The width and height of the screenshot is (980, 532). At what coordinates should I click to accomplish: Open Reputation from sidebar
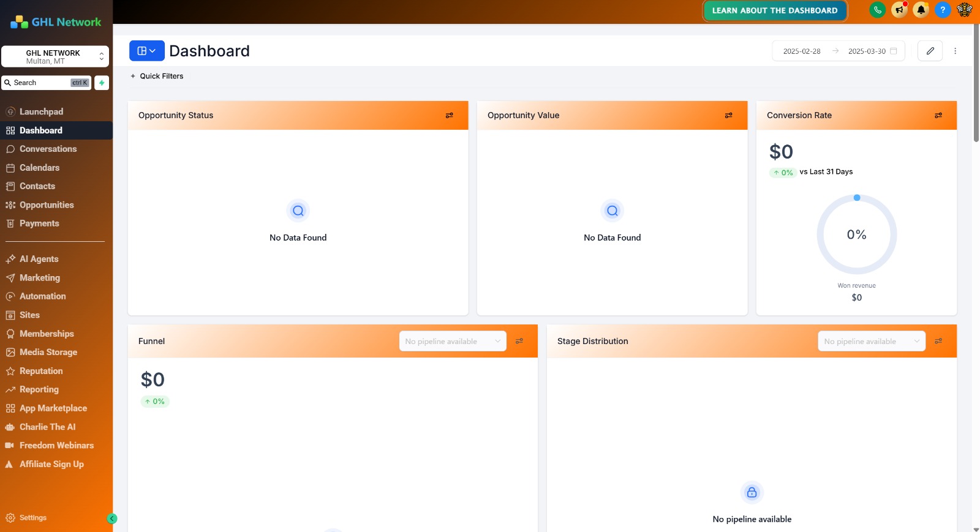[x=56, y=371]
